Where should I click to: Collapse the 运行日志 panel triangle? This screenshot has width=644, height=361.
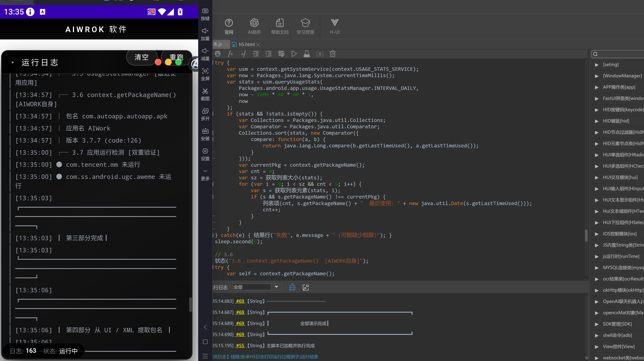click(13, 62)
